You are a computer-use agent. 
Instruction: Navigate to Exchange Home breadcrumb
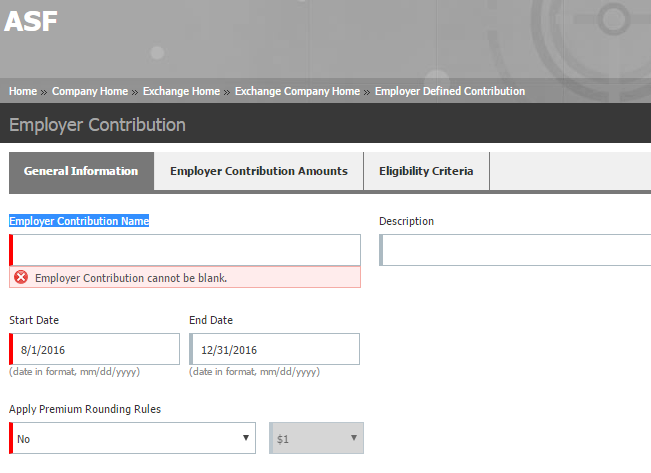[x=181, y=91]
